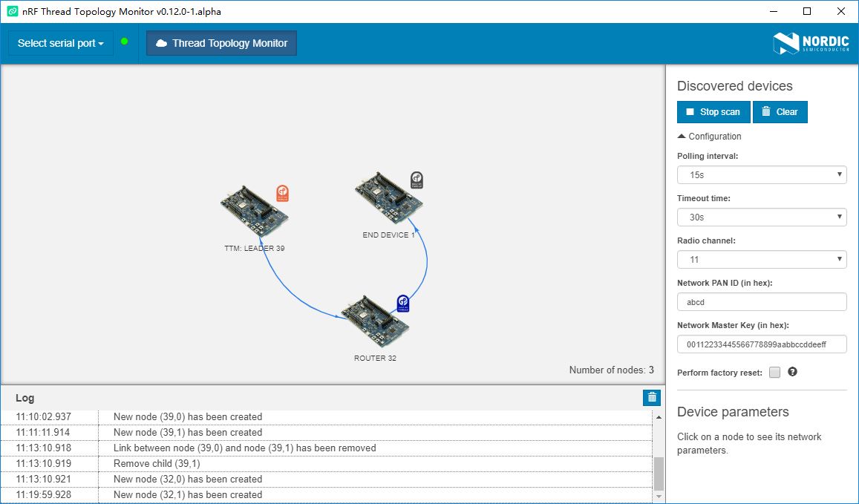Click the END DEVICE 1 label
Image resolution: width=859 pixels, height=504 pixels.
[388, 235]
